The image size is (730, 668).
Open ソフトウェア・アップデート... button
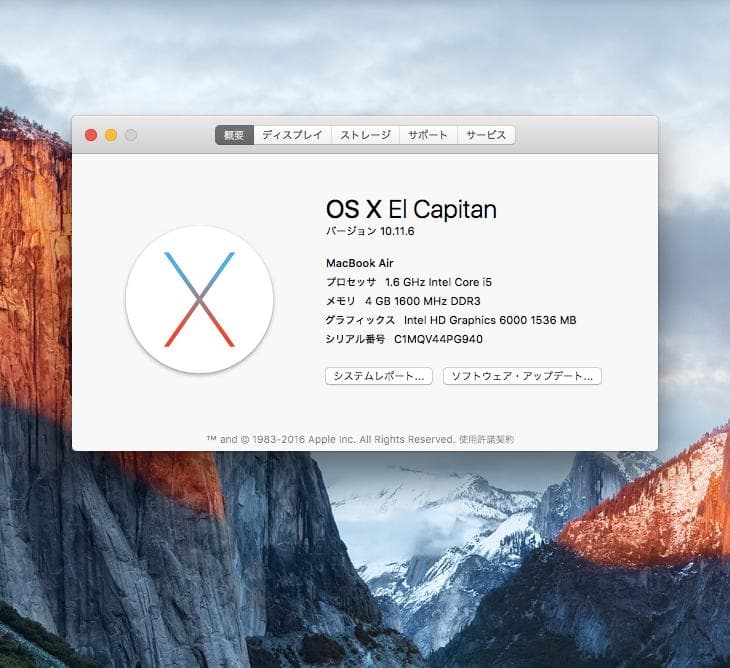click(522, 376)
